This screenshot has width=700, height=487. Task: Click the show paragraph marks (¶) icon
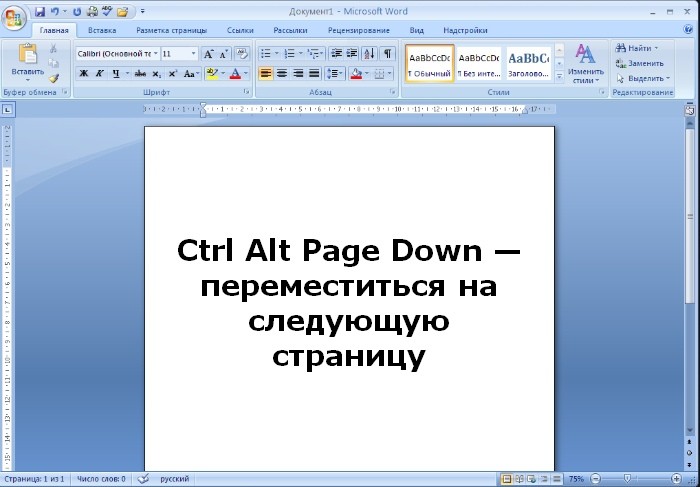(387, 53)
